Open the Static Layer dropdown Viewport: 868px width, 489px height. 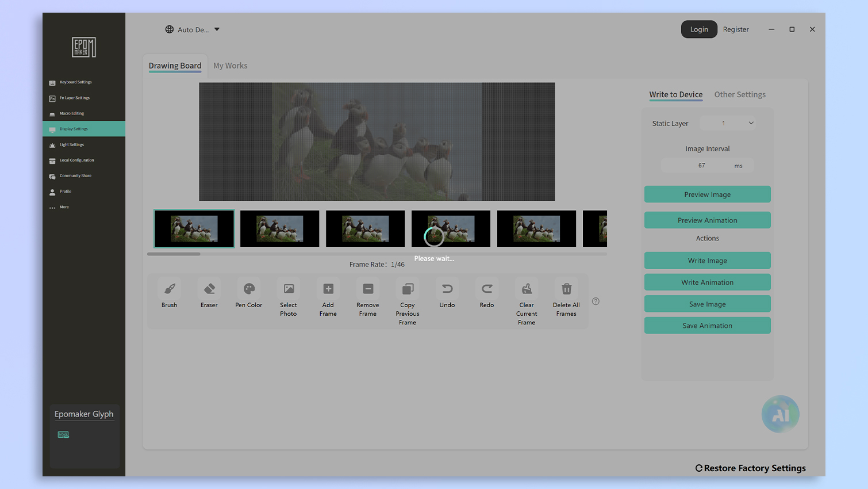point(728,123)
